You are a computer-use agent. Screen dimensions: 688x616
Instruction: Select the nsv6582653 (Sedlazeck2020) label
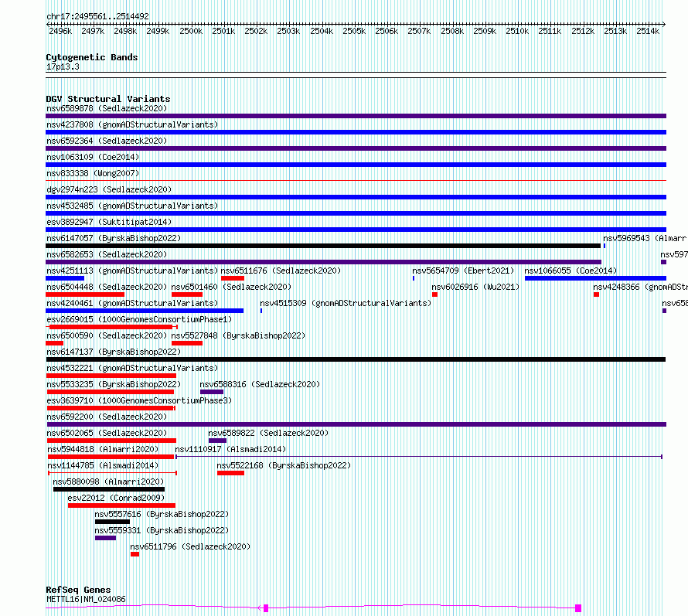107,254
